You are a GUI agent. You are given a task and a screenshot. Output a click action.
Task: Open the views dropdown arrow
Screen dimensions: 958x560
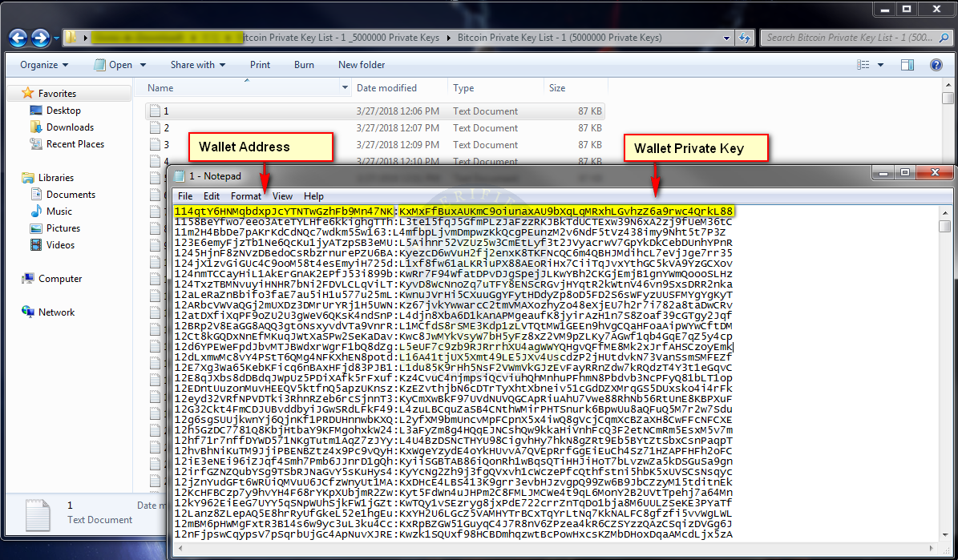pos(880,65)
